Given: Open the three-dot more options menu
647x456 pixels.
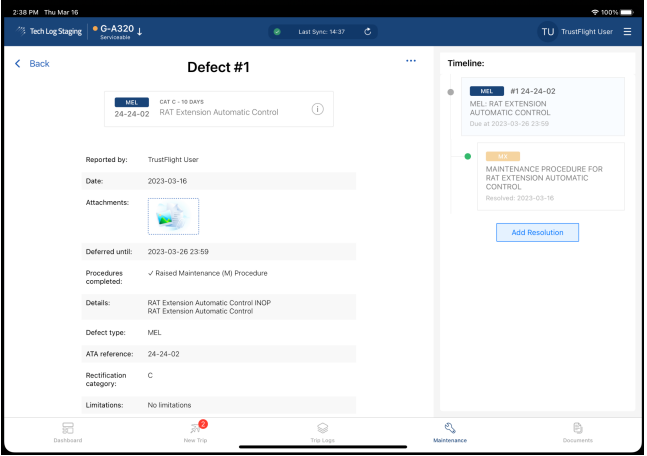Looking at the screenshot, I should (410, 61).
